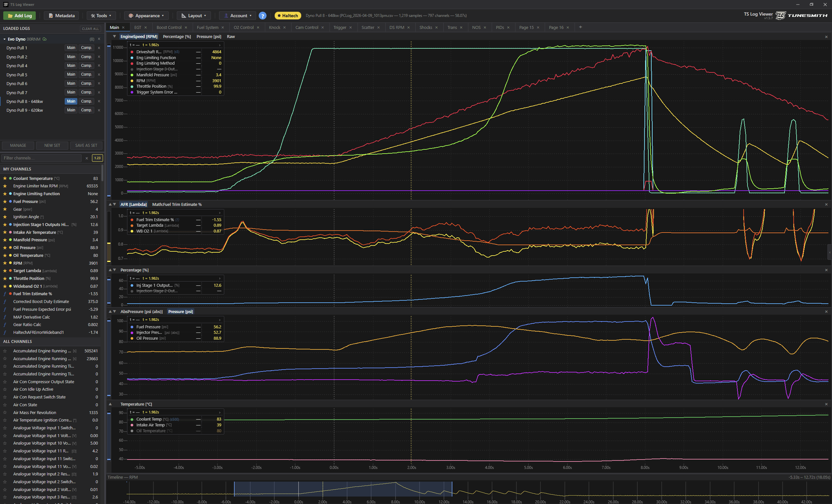Toggle the 1.23 numeric values button
The height and width of the screenshot is (504, 832).
pos(97,158)
